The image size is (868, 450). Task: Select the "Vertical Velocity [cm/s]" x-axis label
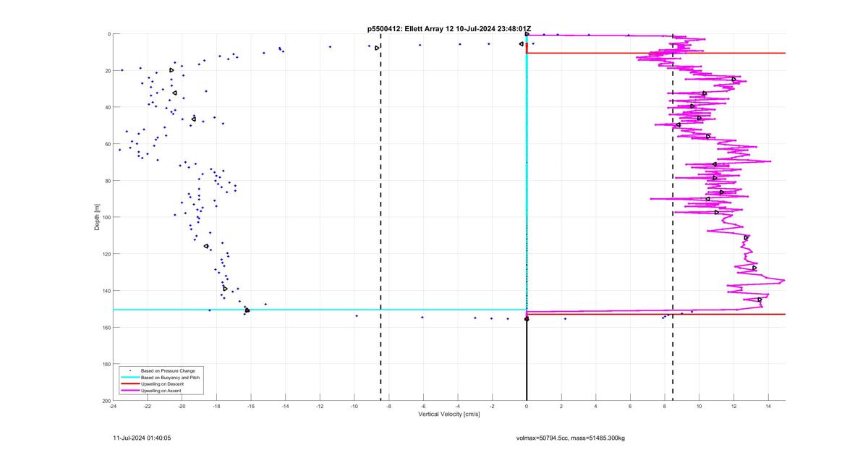449,415
